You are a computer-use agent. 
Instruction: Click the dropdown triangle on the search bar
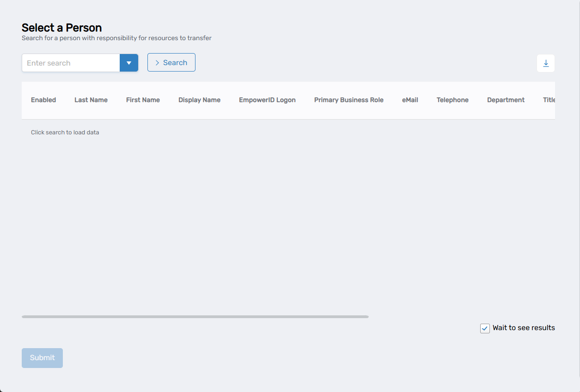[x=129, y=62]
